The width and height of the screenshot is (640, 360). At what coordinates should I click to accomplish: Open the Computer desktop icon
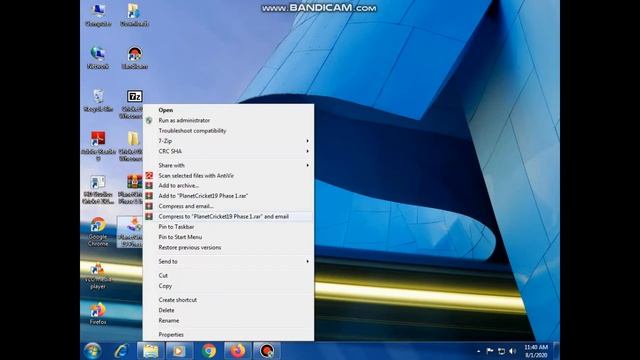pyautogui.click(x=98, y=15)
